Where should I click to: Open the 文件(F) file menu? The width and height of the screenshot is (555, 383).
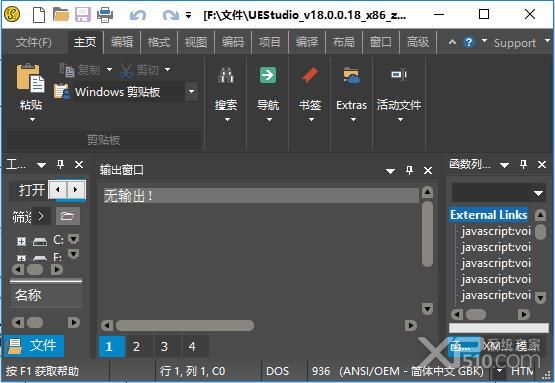point(34,42)
